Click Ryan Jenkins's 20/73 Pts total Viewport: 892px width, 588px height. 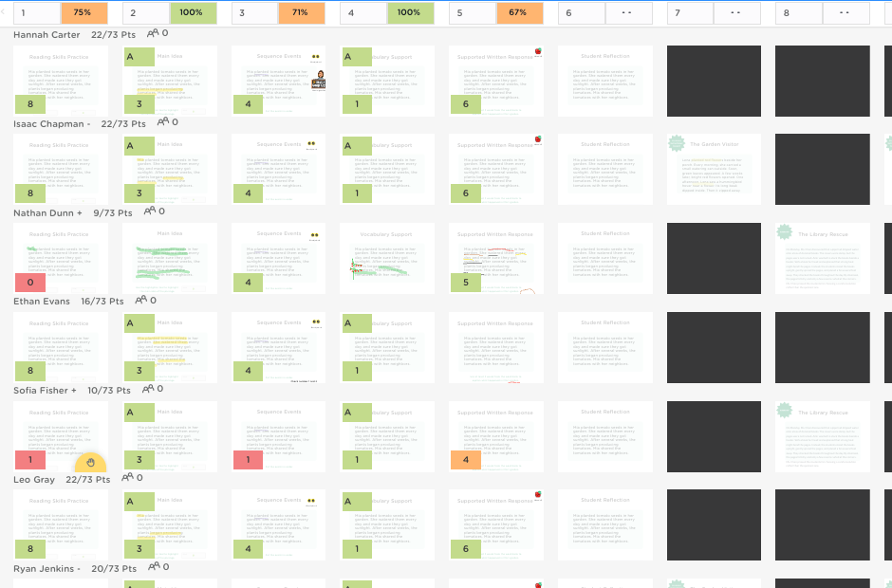coord(114,569)
